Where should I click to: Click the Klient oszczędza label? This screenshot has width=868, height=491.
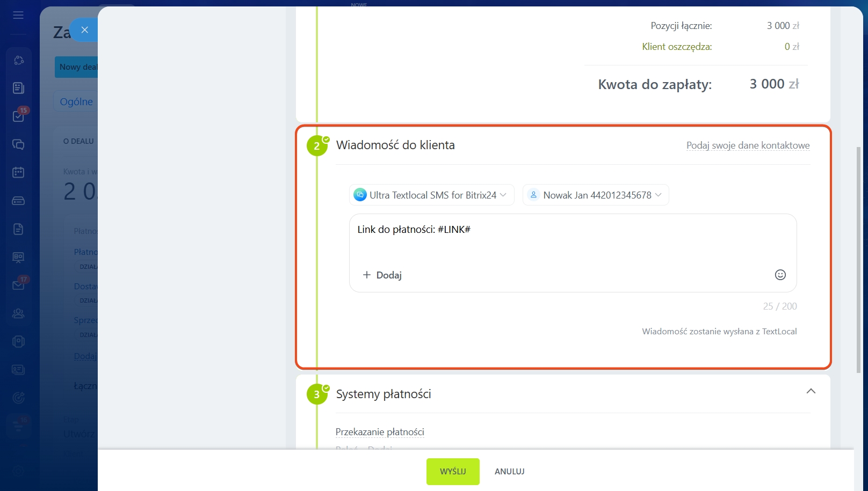point(677,47)
